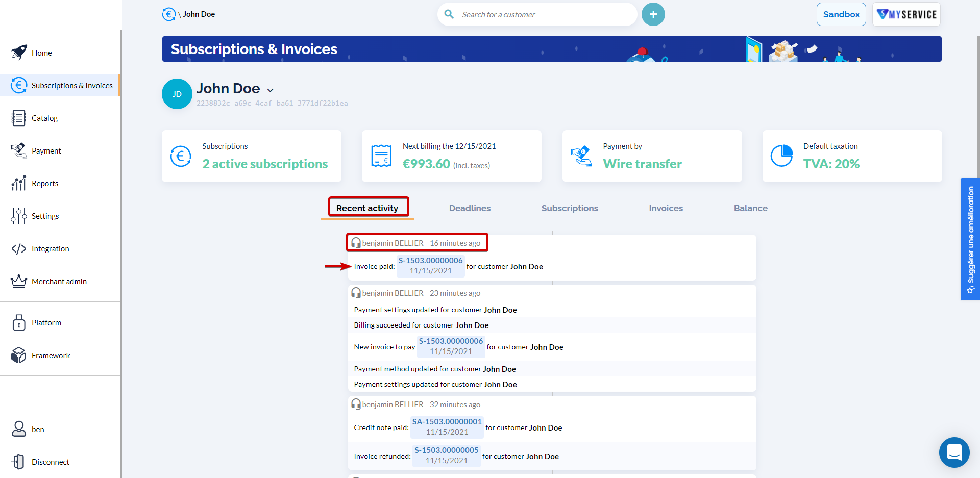The width and height of the screenshot is (980, 478).
Task: Click the search magnifier icon
Action: click(x=449, y=14)
